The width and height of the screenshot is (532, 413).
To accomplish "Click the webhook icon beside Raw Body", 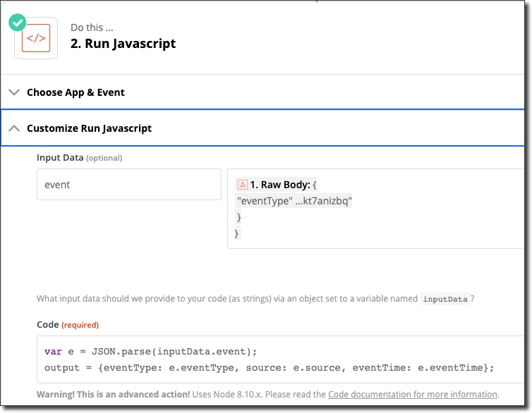I will tap(242, 185).
